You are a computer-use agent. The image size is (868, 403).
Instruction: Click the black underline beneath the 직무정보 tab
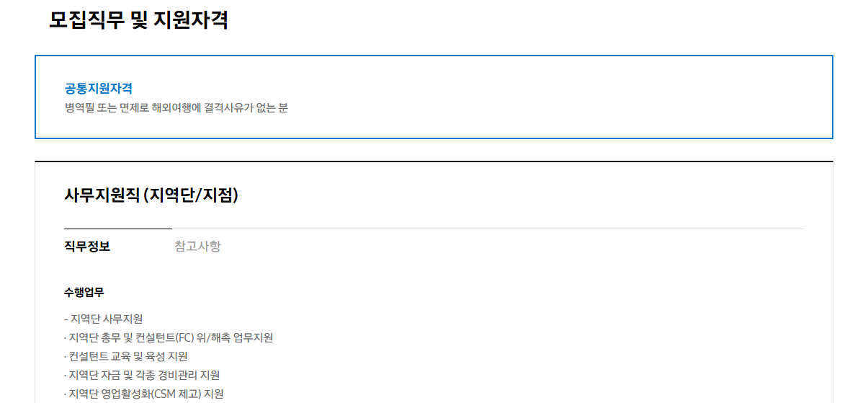click(x=118, y=229)
